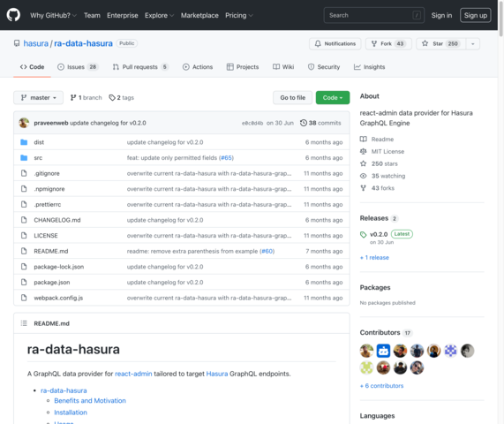This screenshot has height=424, width=504.
Task: Open the Star button dropdown arrow
Action: [472, 43]
